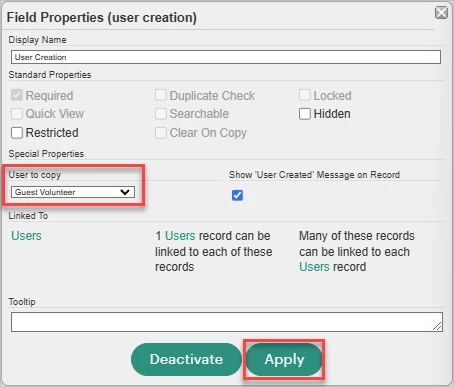The image size is (454, 387).
Task: Uncheck Show 'User Created' Message checkbox
Action: tap(237, 195)
